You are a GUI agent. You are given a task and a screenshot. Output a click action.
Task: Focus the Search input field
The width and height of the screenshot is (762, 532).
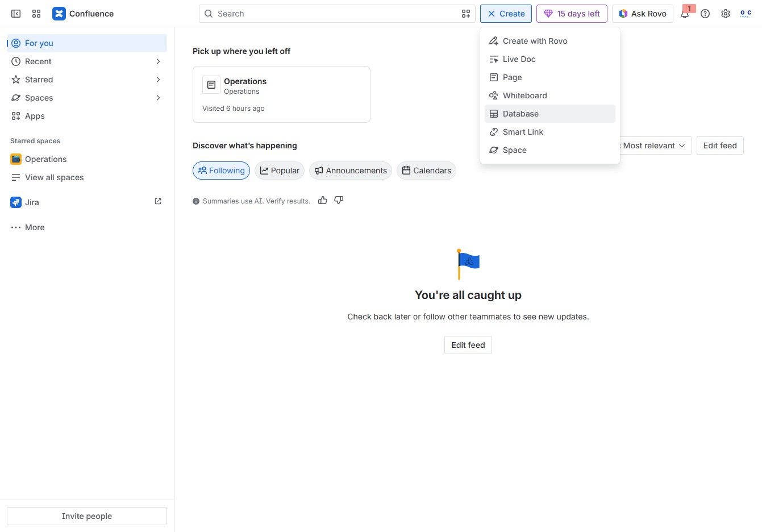pos(337,14)
